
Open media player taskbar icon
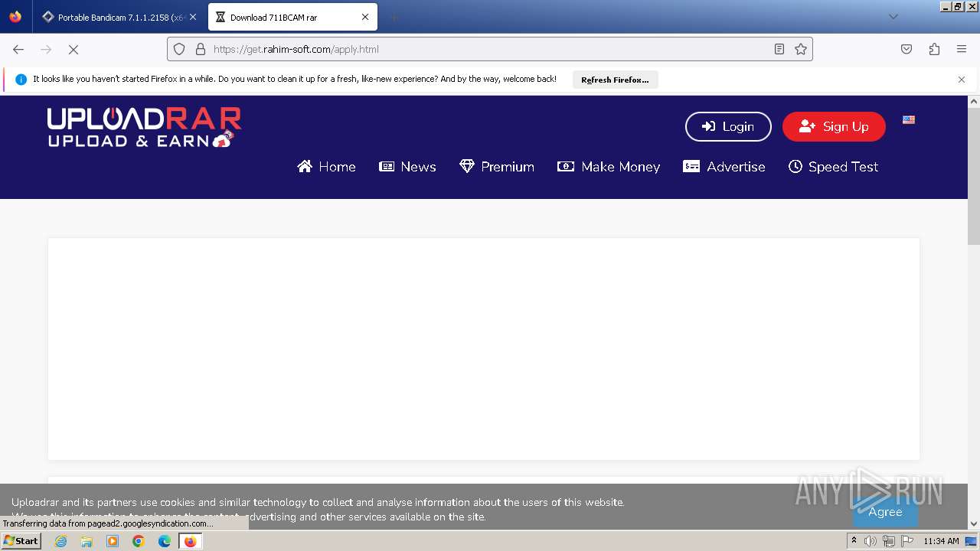pyautogui.click(x=113, y=541)
